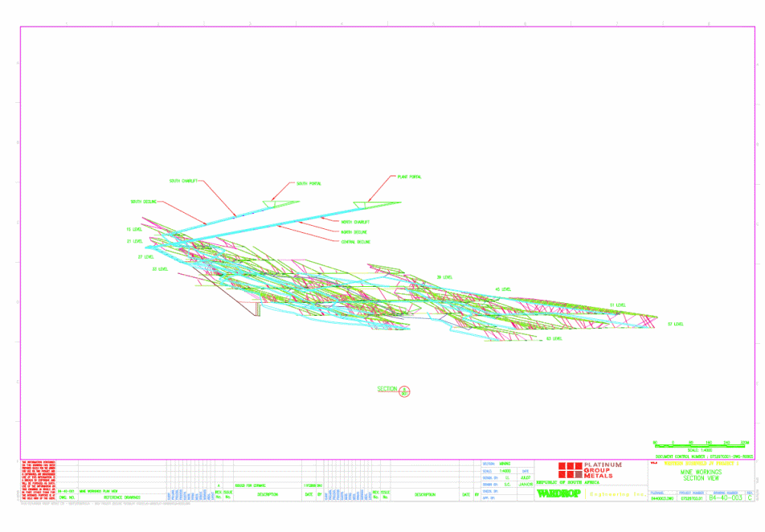Click the left DESCRIPTION column header
This screenshot has height=532, width=765.
268,495
